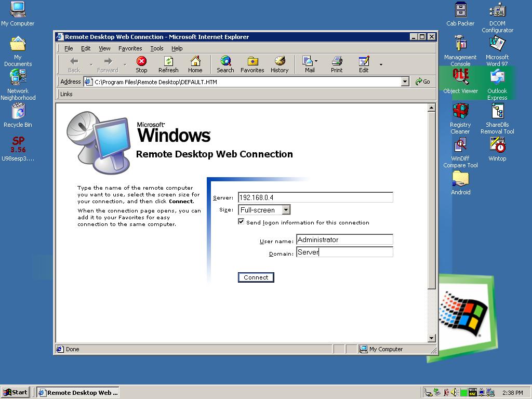Click in the Server input field
The width and height of the screenshot is (532, 399).
click(x=315, y=197)
